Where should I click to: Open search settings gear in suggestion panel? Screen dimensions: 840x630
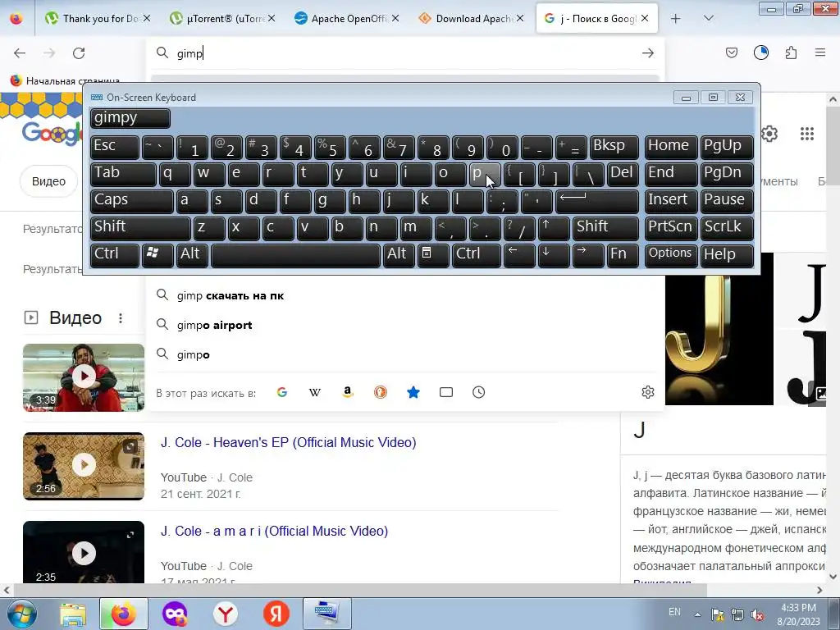pos(648,392)
